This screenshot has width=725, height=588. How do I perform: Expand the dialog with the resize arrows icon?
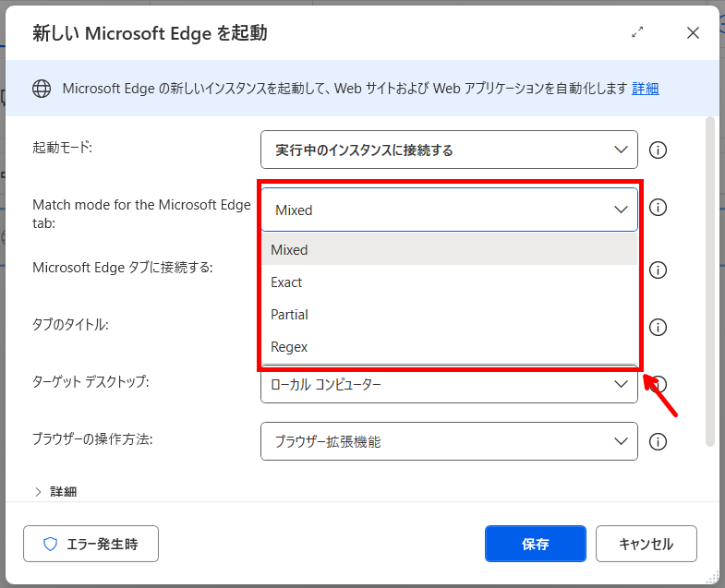(637, 32)
